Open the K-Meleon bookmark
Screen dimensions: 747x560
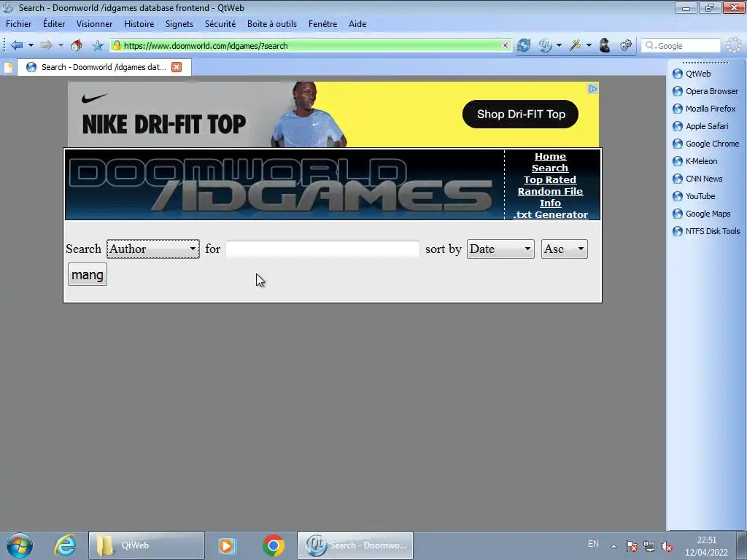pyautogui.click(x=694, y=161)
